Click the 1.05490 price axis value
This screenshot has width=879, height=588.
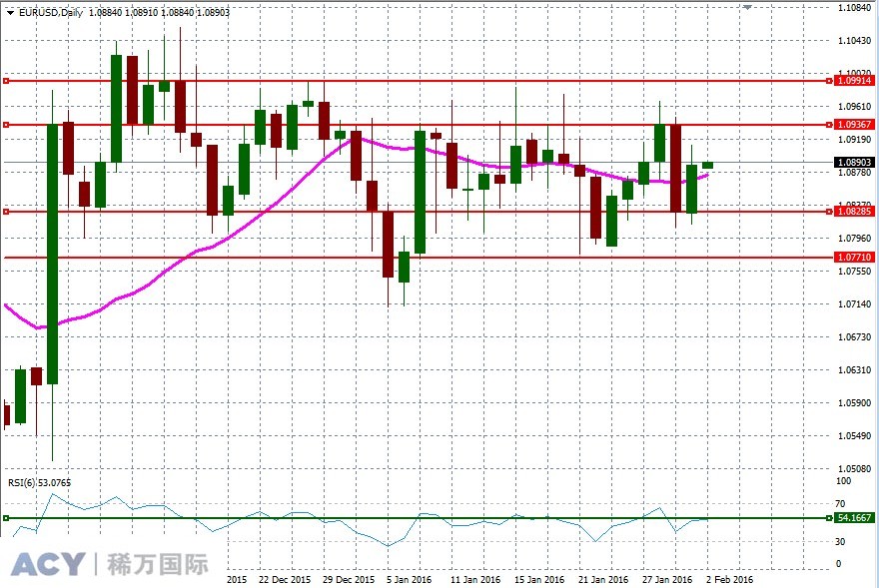[855, 436]
